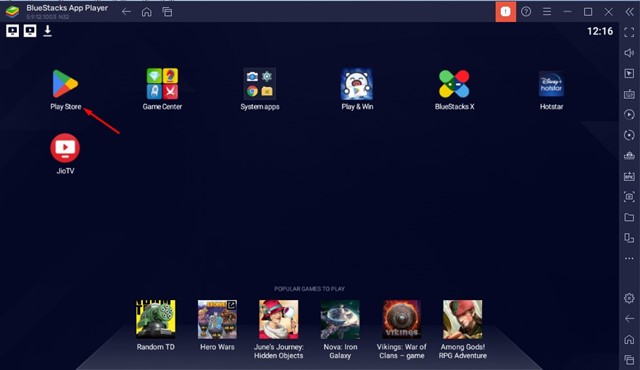
Task: Click the sidebar back arrow
Action: click(x=629, y=319)
